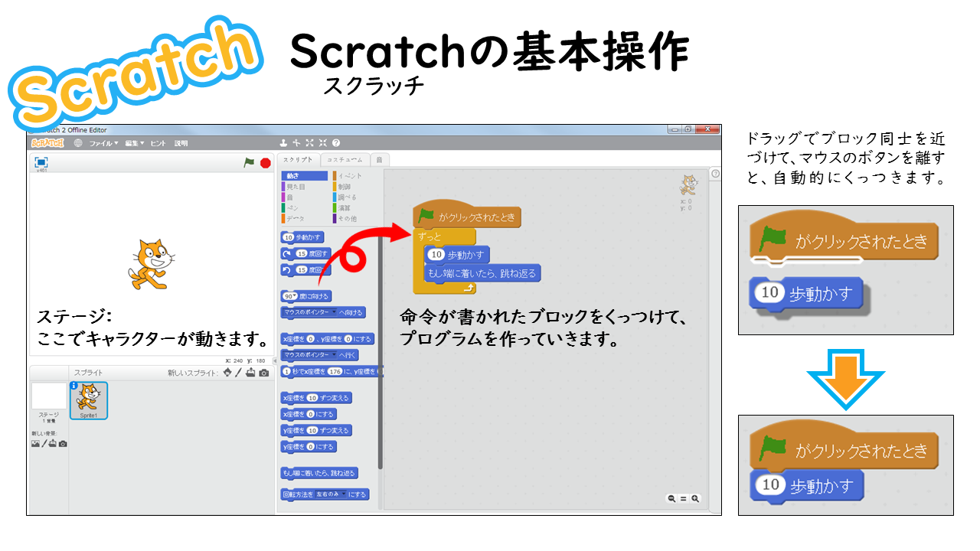Switch to the スクリプト tab

pos(298,160)
